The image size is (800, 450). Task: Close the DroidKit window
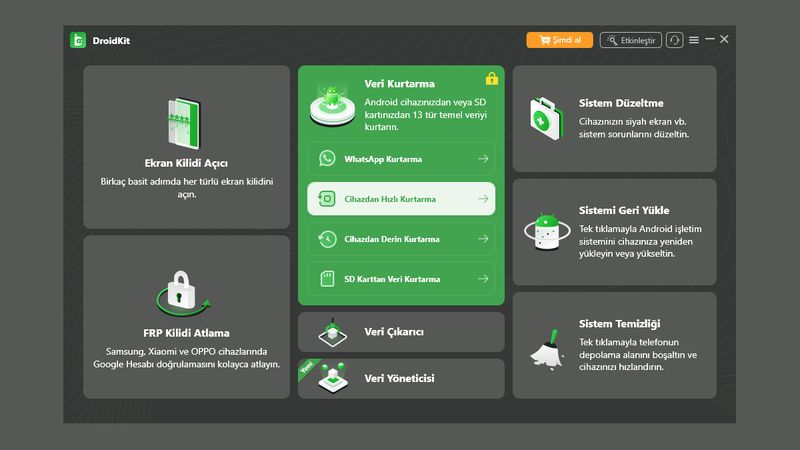[724, 39]
